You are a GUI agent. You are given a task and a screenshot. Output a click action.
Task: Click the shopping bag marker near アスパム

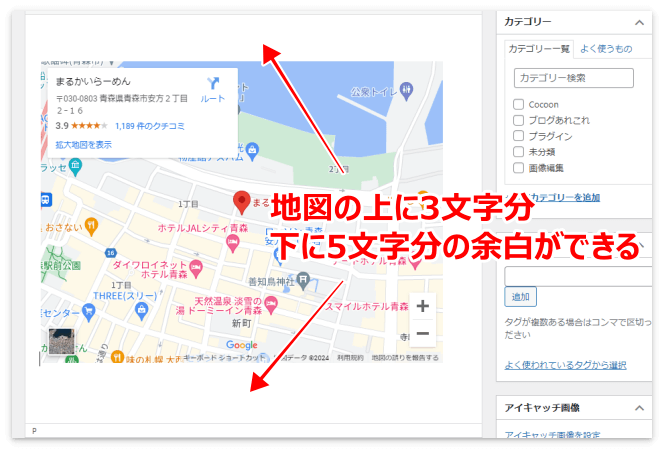(x=252, y=151)
